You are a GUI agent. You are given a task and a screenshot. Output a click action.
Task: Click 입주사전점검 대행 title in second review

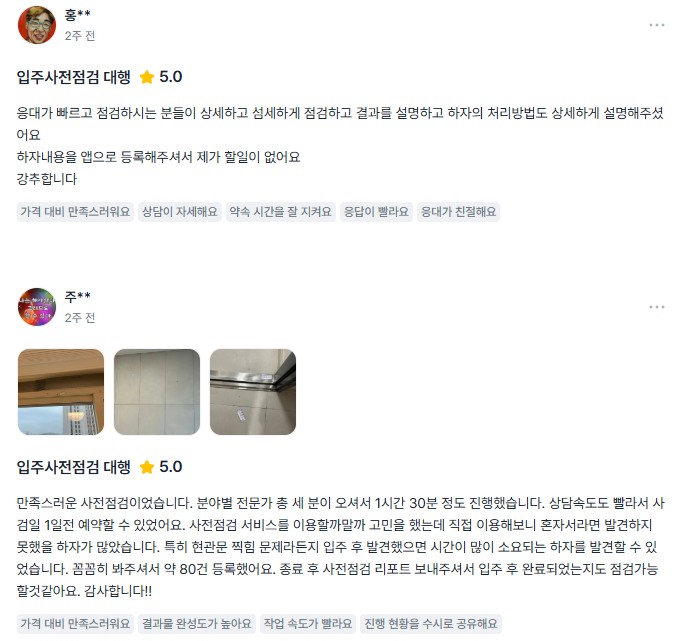point(73,467)
